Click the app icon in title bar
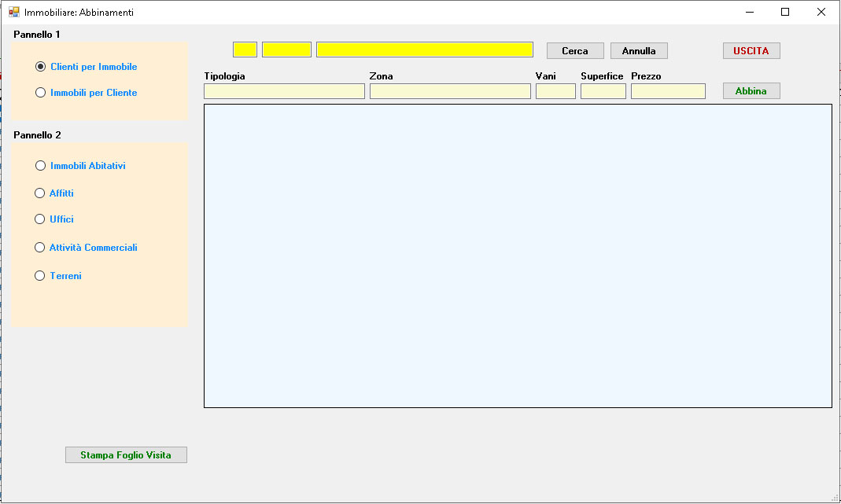Screen dimensions: 841x504 13,12
